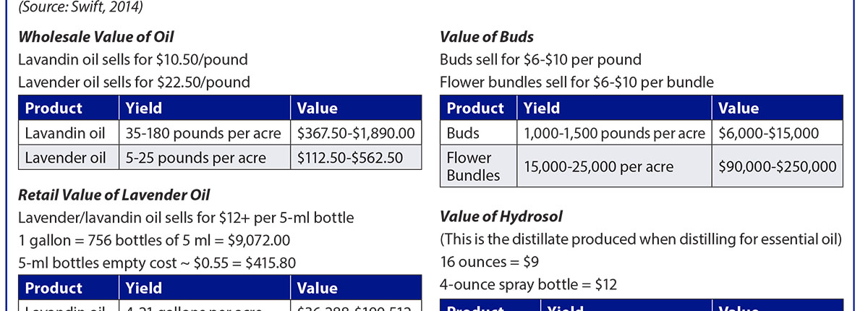868x311 pixels.
Task: Click the "35-180 pounds per acre" yield cell
Action: coord(203,134)
